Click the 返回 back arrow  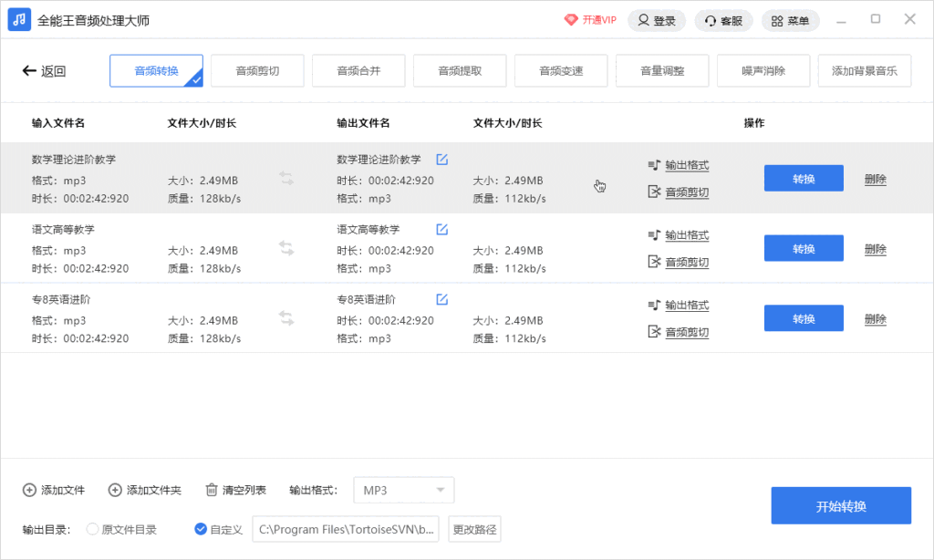(x=30, y=70)
